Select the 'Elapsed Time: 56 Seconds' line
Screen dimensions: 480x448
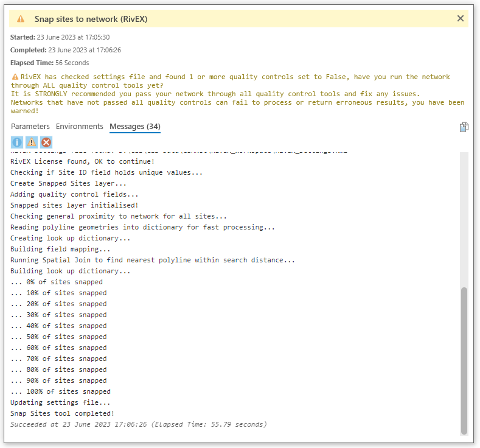50,63
